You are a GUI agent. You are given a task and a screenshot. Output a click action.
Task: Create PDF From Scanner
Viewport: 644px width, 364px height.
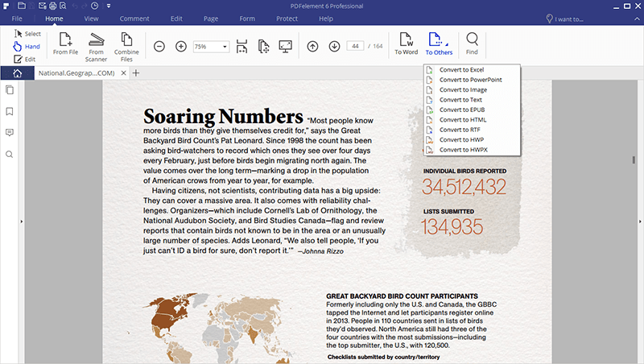(96, 47)
